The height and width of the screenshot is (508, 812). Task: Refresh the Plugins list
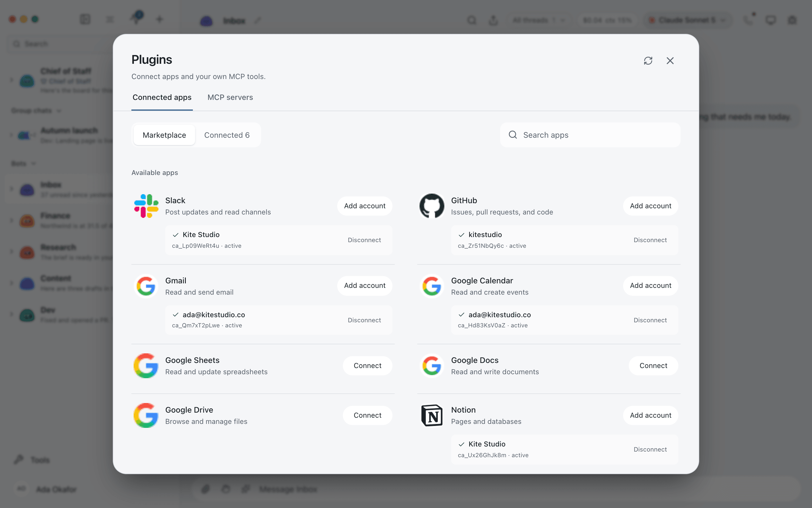tap(648, 61)
